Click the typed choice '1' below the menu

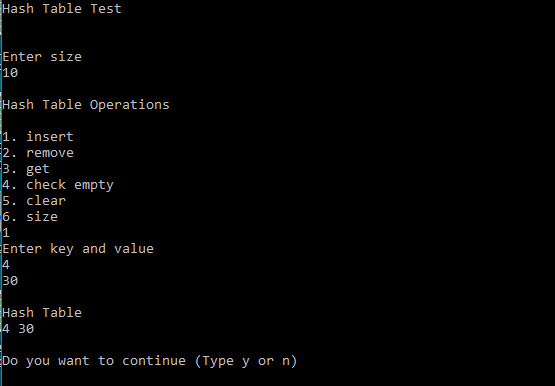click(x=6, y=233)
